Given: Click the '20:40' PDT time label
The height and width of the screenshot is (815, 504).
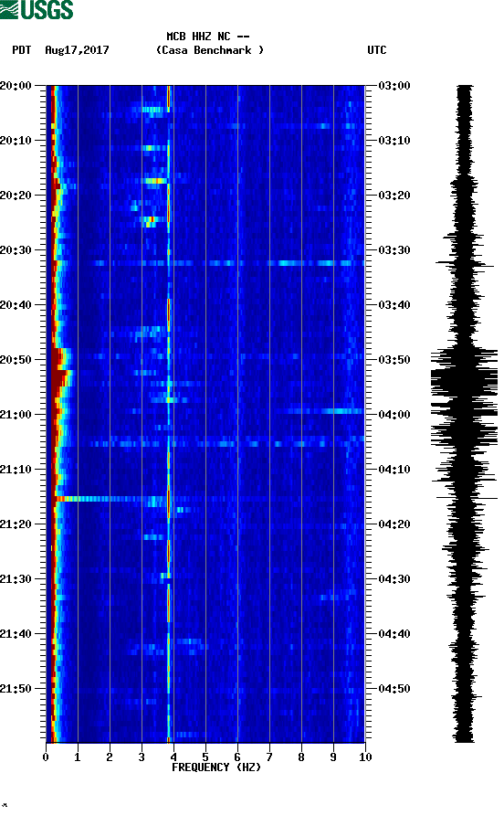Looking at the screenshot, I should [x=16, y=305].
